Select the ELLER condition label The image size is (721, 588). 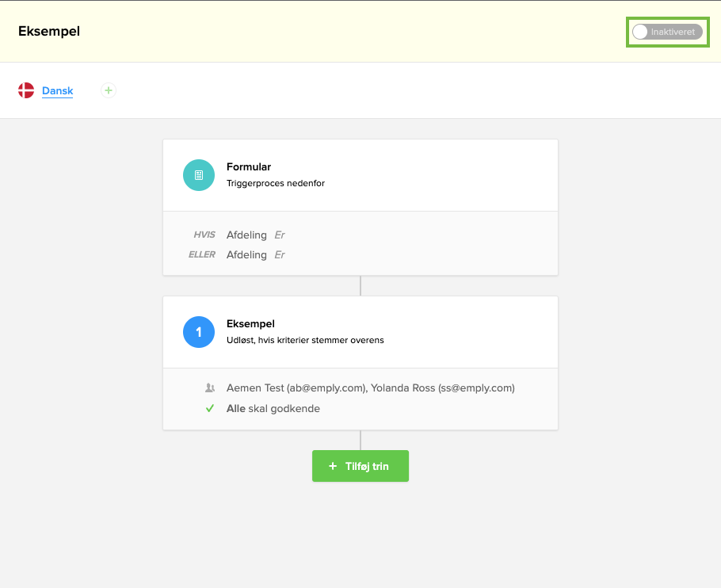tap(202, 254)
